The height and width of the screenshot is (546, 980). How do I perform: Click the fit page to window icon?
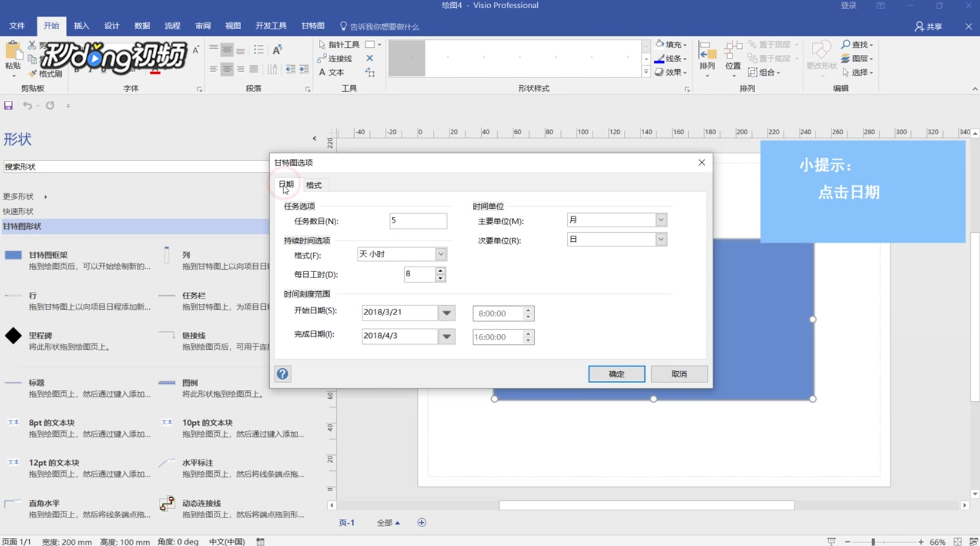click(x=958, y=542)
